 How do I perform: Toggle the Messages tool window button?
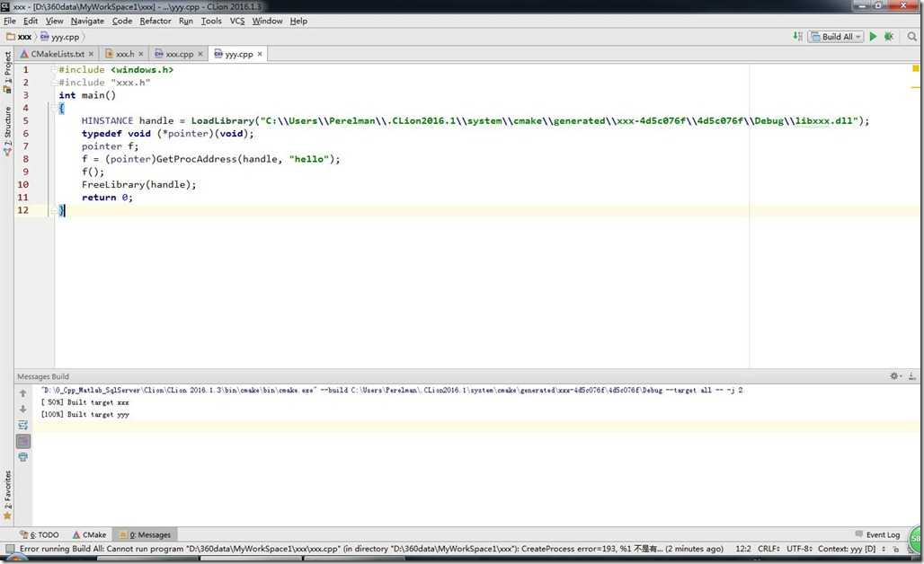click(x=145, y=534)
